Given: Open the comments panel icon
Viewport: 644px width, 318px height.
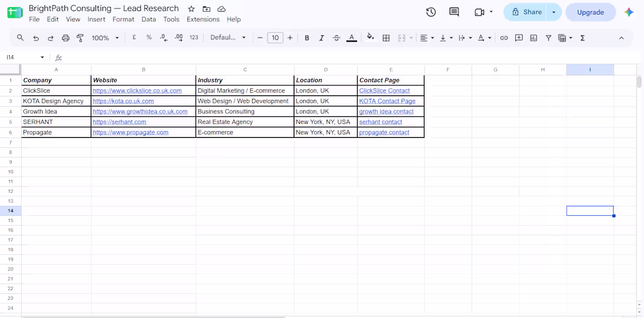Looking at the screenshot, I should 454,12.
